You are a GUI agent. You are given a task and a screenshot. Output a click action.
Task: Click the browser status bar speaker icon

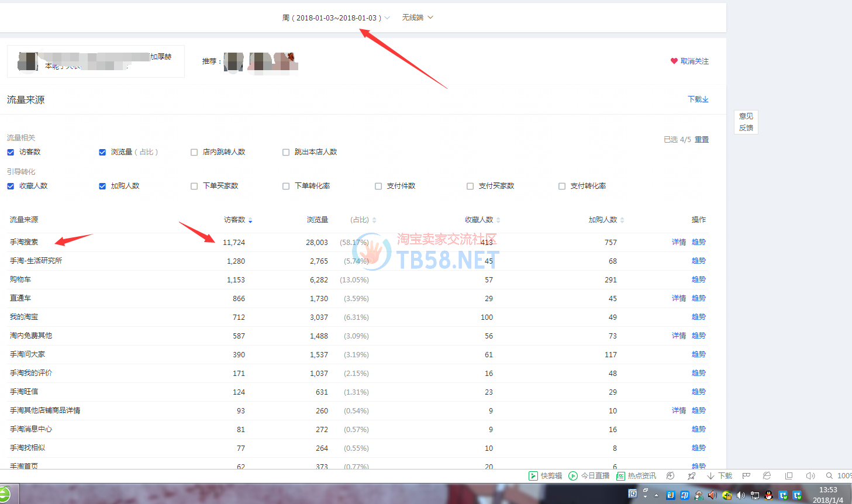(x=810, y=476)
